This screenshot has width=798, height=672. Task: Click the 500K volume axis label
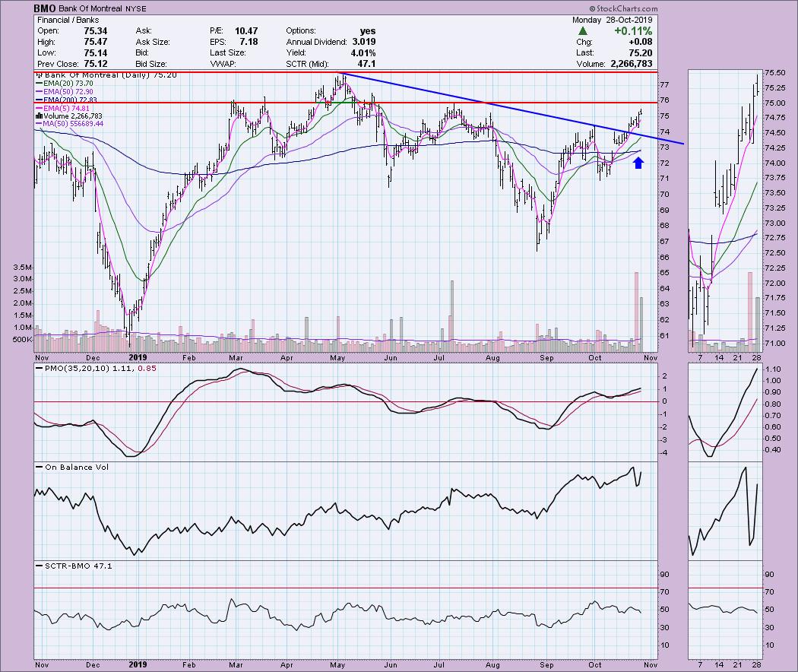point(24,340)
